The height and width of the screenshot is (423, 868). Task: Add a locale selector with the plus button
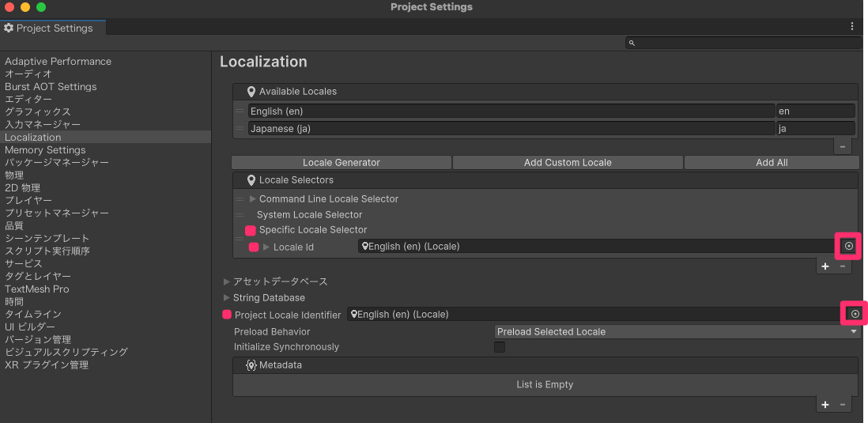tap(825, 266)
